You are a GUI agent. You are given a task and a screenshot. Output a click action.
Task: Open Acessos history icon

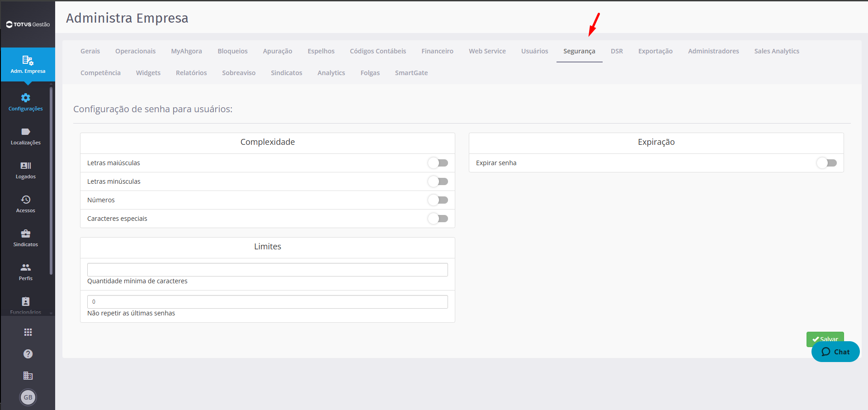coord(26,200)
